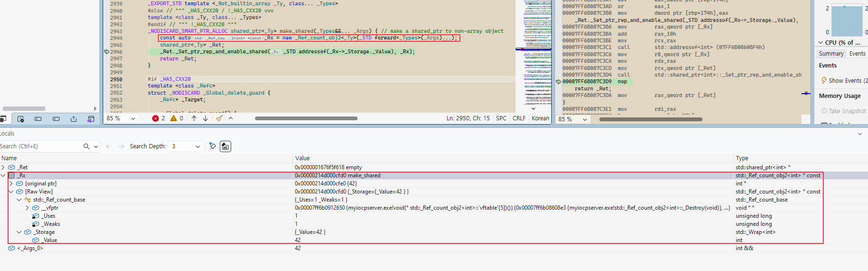The width and height of the screenshot is (868, 271).
Task: Toggle CRLF line ending indicator
Action: click(519, 118)
